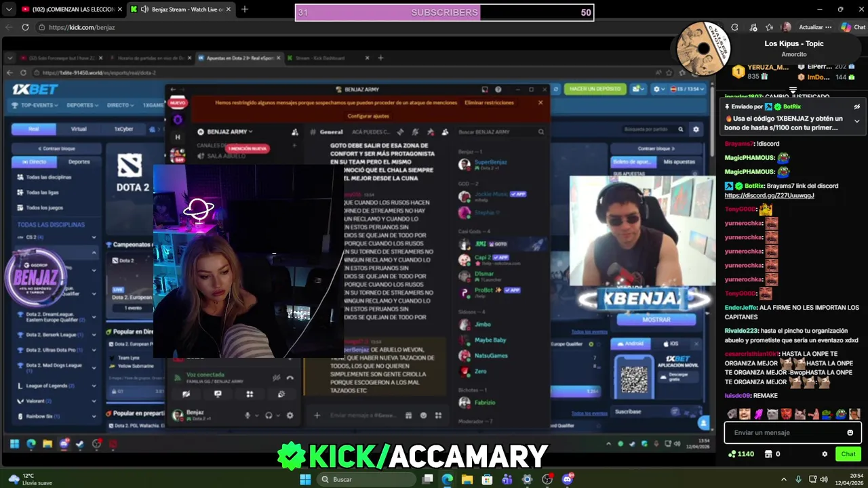Open Kick chat settings gear
Image resolution: width=868 pixels, height=488 pixels.
[x=825, y=454]
